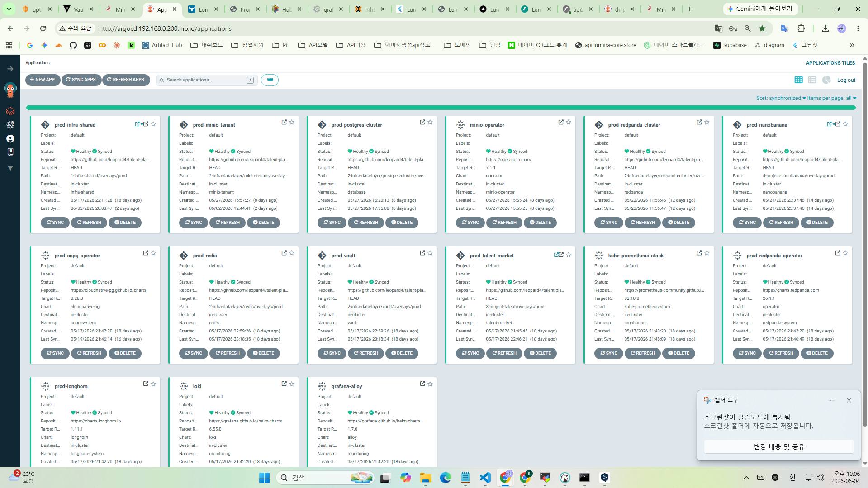Favorite the prod-redis application star

[292, 253]
